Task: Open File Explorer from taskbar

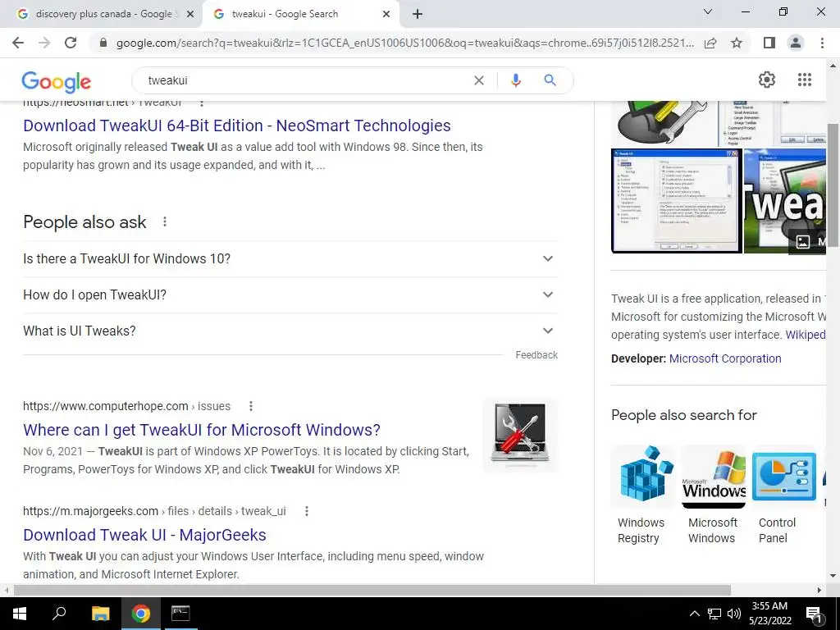Action: pyautogui.click(x=100, y=614)
